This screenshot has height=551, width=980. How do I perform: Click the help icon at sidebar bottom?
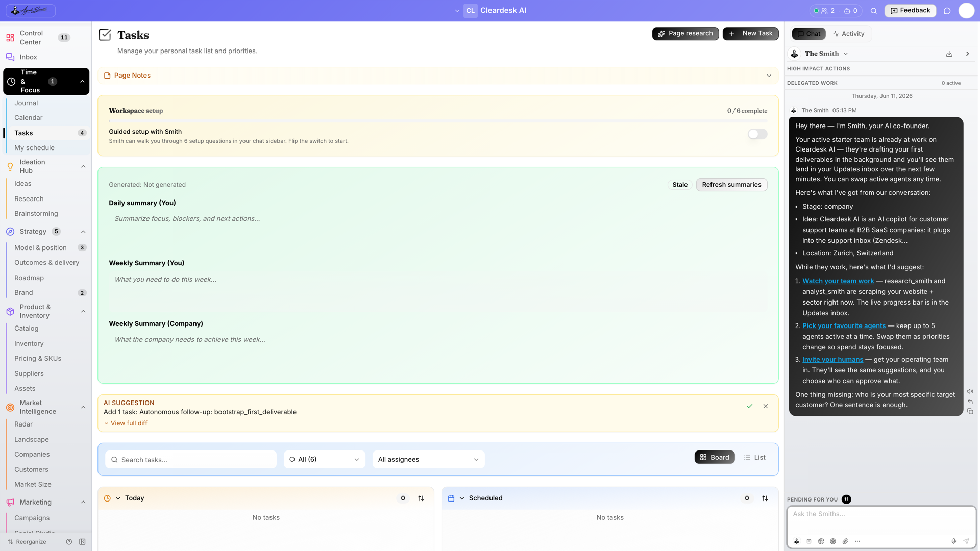69,542
